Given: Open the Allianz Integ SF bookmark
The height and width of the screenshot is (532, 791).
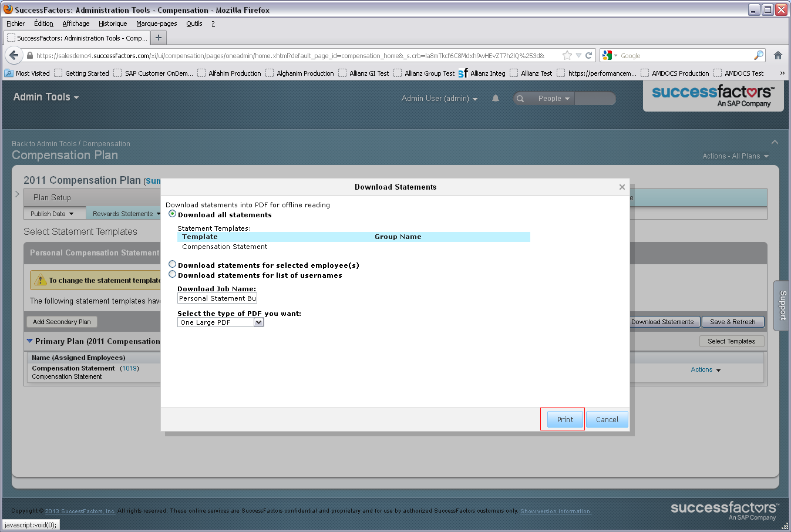Looking at the screenshot, I should (482, 73).
